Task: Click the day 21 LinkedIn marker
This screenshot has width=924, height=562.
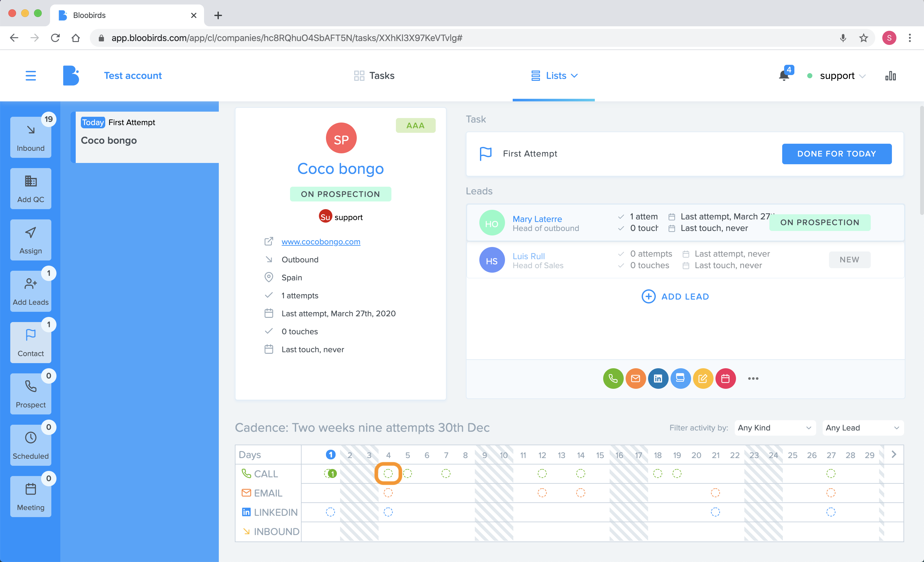Action: (x=715, y=512)
